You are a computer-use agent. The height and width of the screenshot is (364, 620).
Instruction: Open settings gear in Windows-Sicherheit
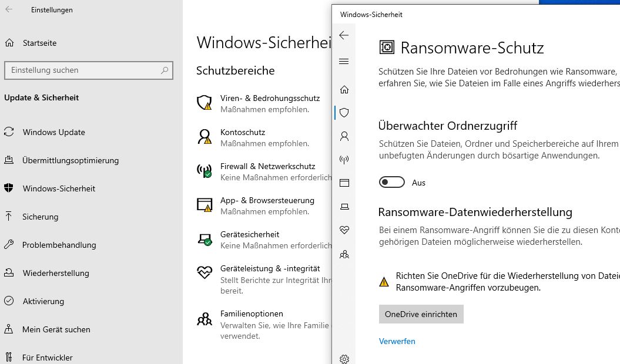[x=344, y=359]
